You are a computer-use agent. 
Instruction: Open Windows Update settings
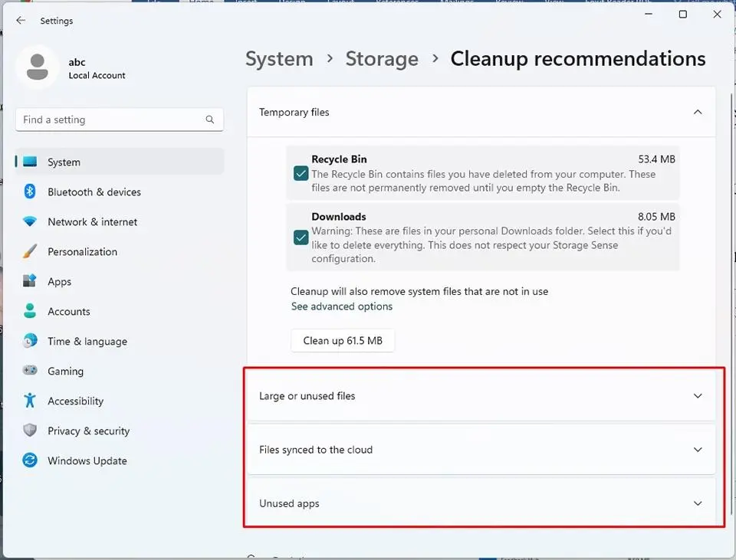tap(120, 460)
